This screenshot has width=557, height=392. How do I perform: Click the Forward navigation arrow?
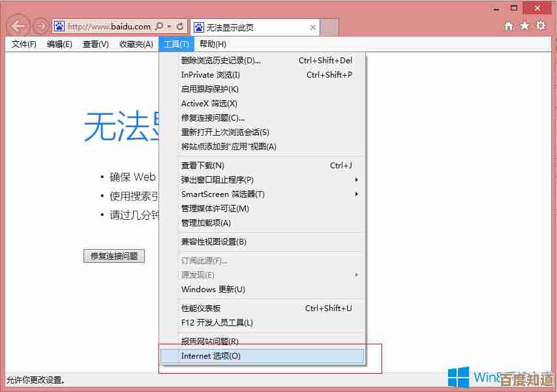(x=40, y=27)
